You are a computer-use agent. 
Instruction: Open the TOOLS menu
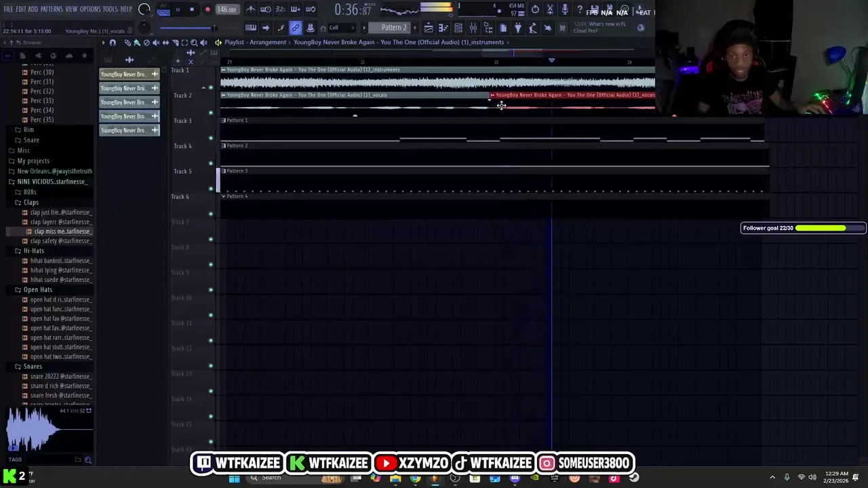point(111,9)
